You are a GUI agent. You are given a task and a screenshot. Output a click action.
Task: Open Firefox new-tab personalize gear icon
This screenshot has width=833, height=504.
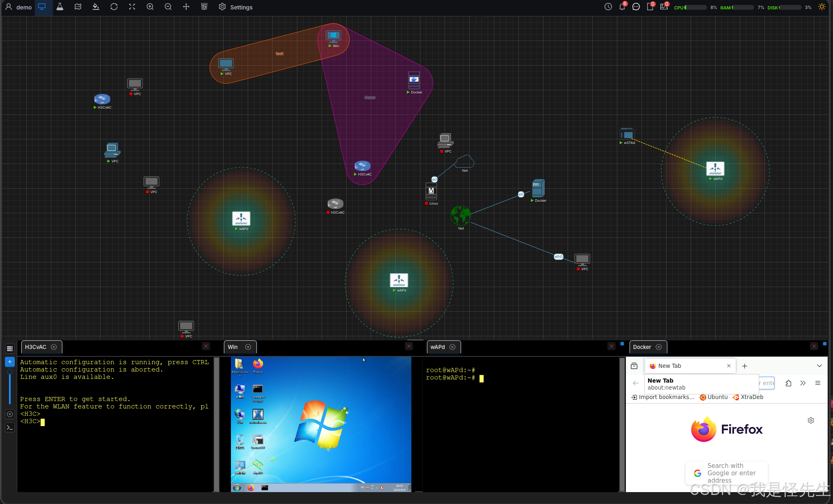coord(811,420)
